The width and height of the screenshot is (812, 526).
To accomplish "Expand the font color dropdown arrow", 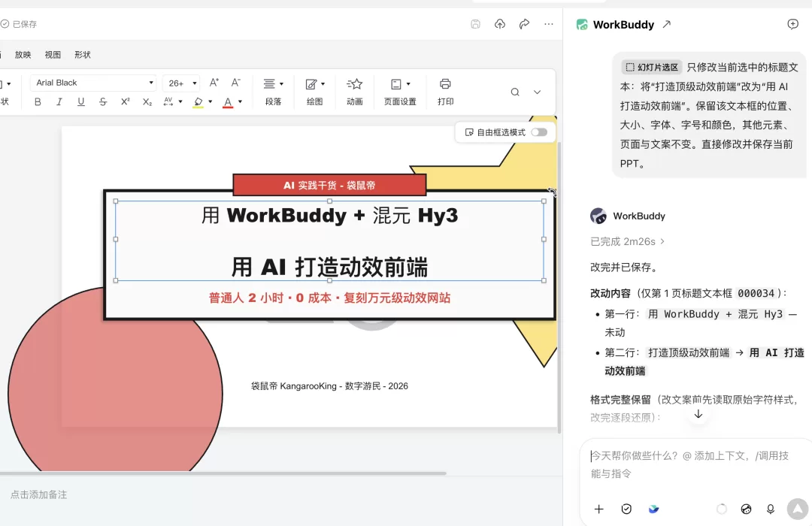I will (x=240, y=101).
